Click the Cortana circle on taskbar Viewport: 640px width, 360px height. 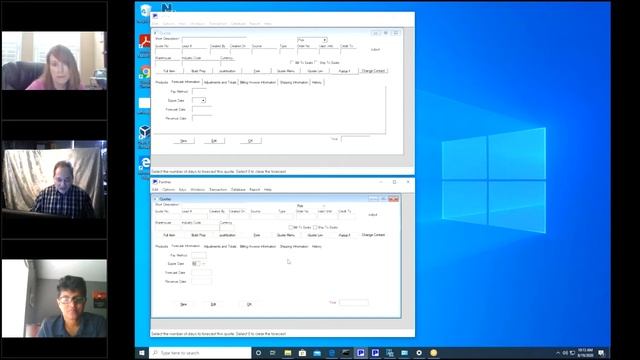[x=258, y=353]
